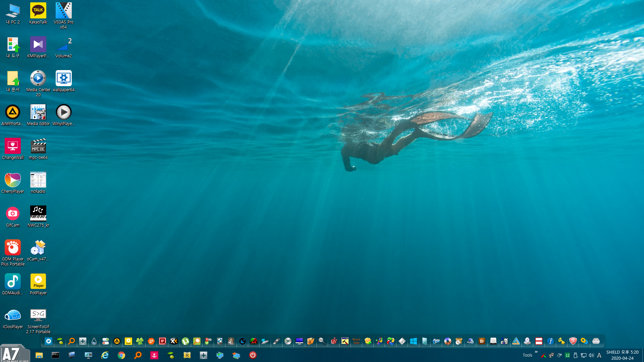Click the green clover icon in the dock
644x362 pixels.
tap(140, 341)
